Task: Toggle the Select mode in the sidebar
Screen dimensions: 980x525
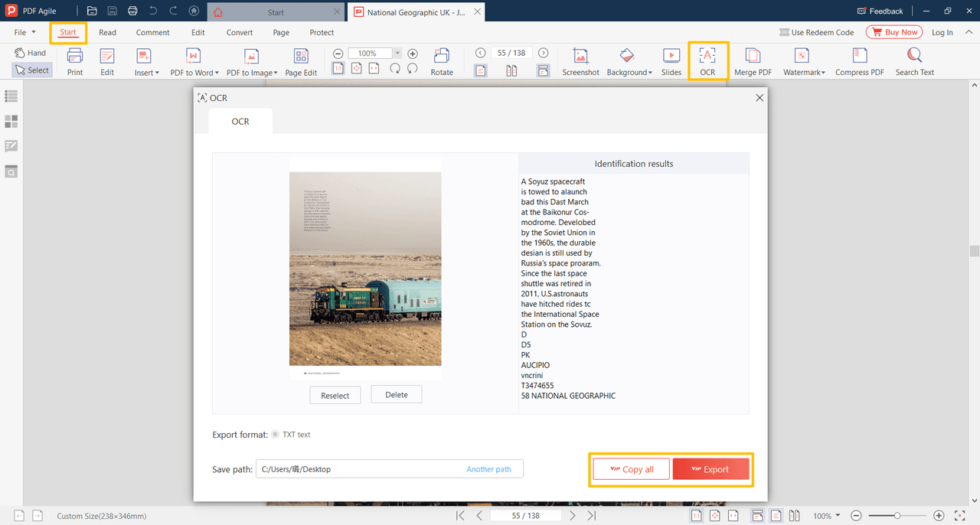Action: [x=31, y=70]
